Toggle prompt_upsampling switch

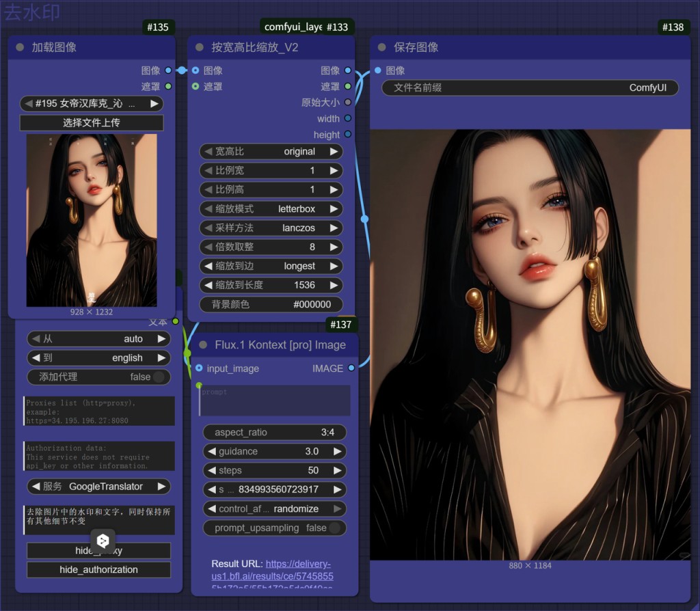click(334, 528)
